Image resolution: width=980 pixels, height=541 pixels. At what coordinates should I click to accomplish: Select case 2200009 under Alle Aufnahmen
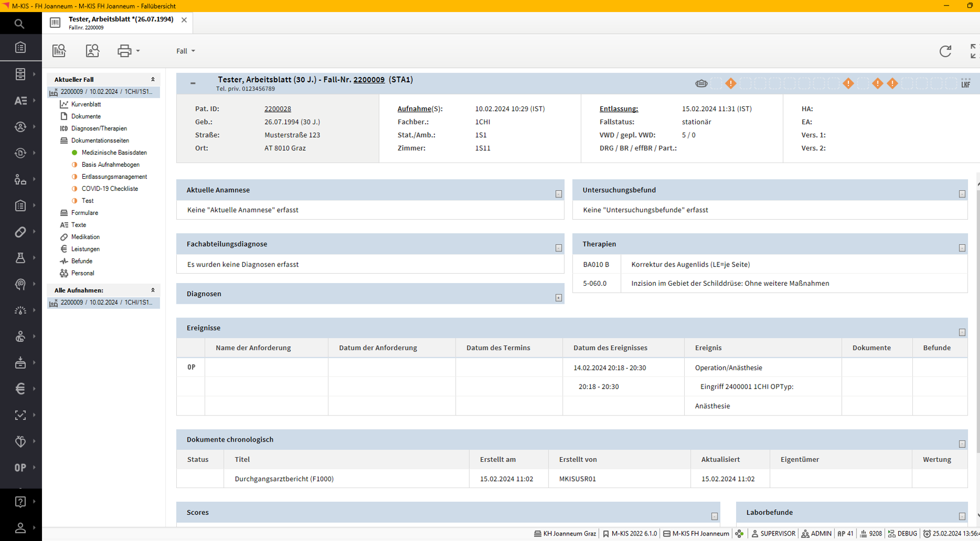104,303
